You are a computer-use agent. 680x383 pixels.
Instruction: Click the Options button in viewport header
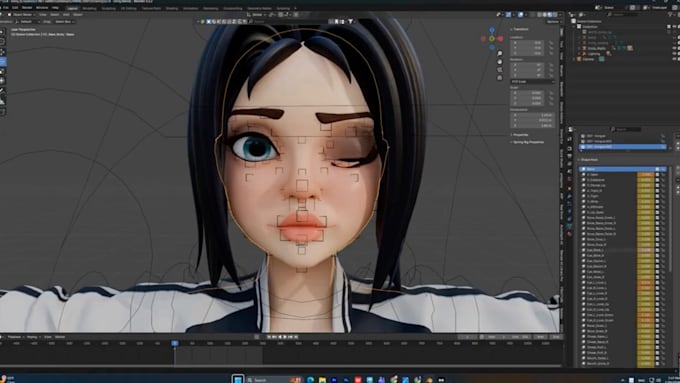point(553,21)
